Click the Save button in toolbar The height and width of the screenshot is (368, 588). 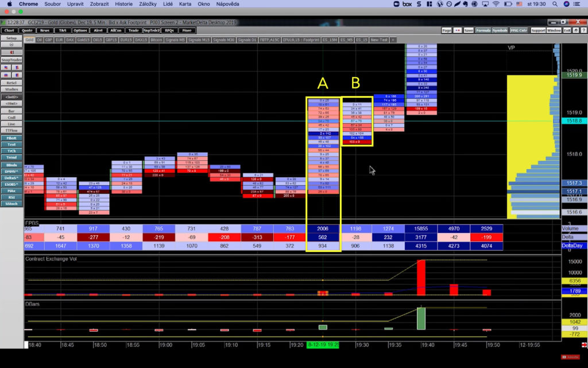[469, 30]
